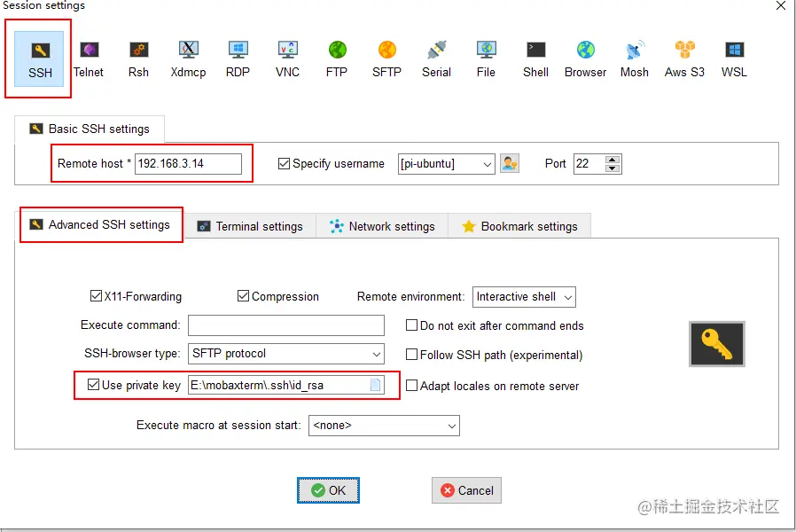Choose the RDP session type

click(238, 59)
